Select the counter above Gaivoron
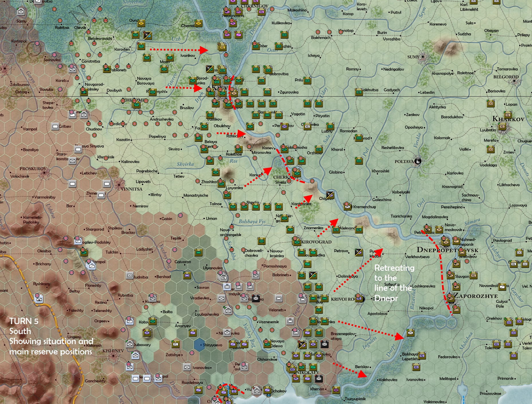 click(198, 252)
